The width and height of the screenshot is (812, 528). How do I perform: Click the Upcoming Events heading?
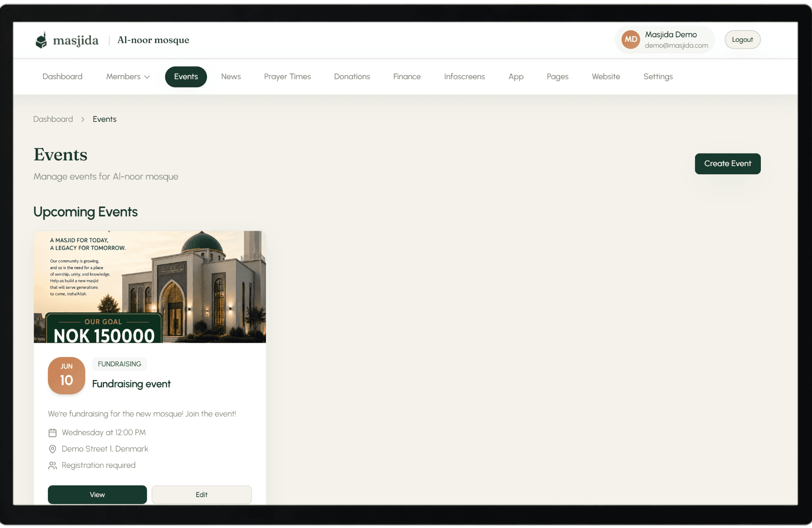click(86, 212)
